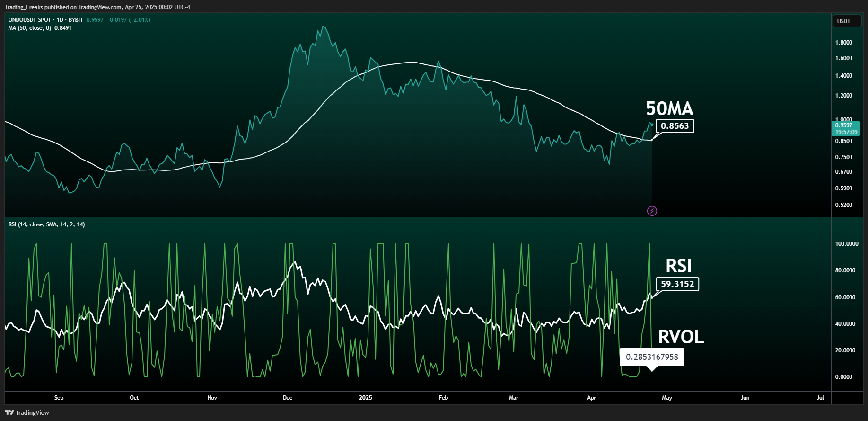868x421 pixels.
Task: Select the 50MA text annotation
Action: pyautogui.click(x=669, y=109)
